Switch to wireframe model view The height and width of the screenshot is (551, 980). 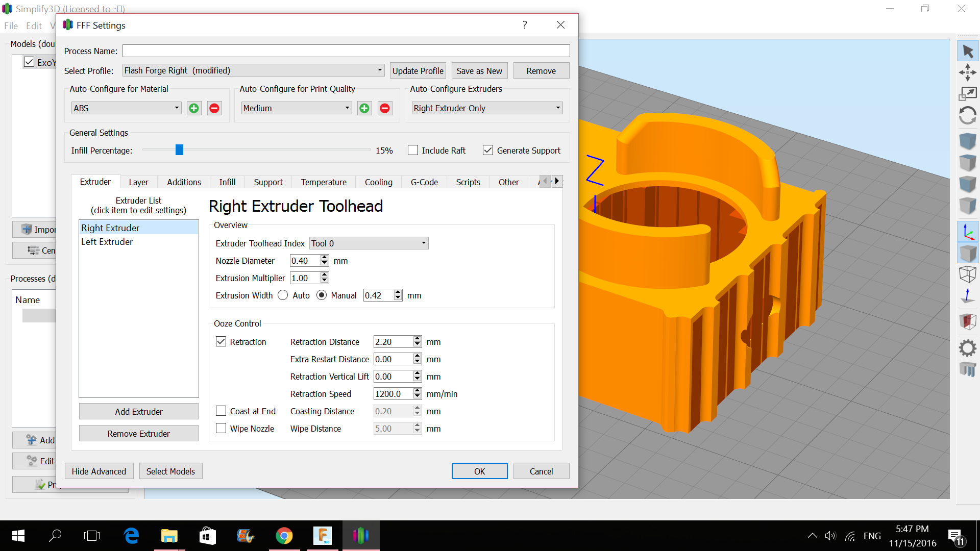click(967, 274)
